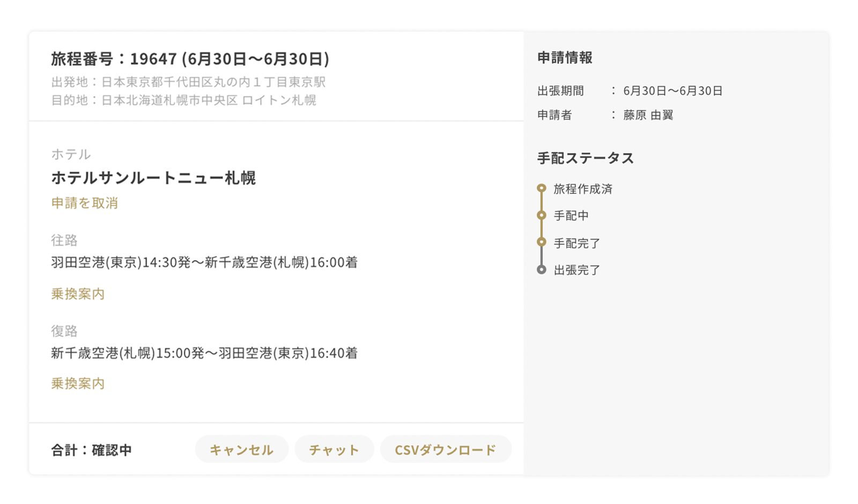858x504 pixels.
Task: Click the 旅程作成済 status marker
Action: pos(542,188)
